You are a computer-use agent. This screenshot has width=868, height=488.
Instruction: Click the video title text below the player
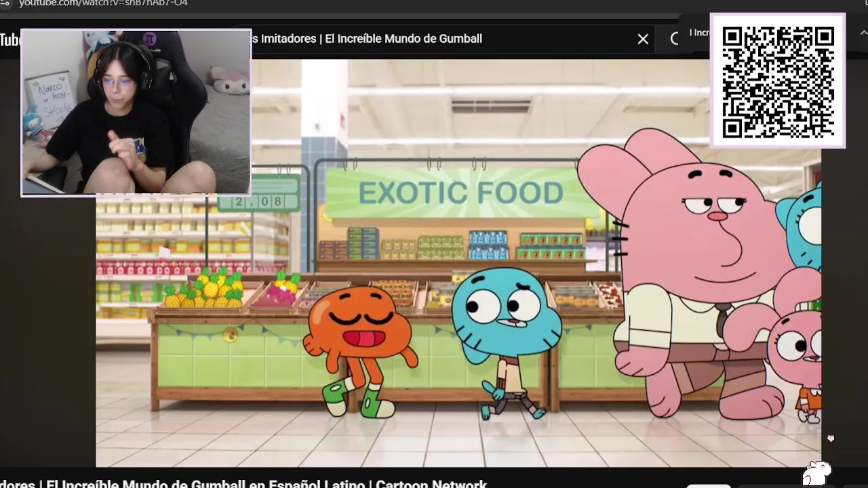pyautogui.click(x=243, y=483)
